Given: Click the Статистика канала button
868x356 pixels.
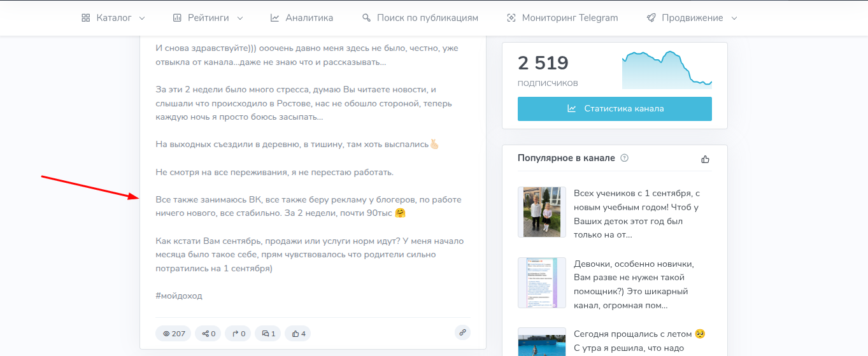Looking at the screenshot, I should (615, 109).
